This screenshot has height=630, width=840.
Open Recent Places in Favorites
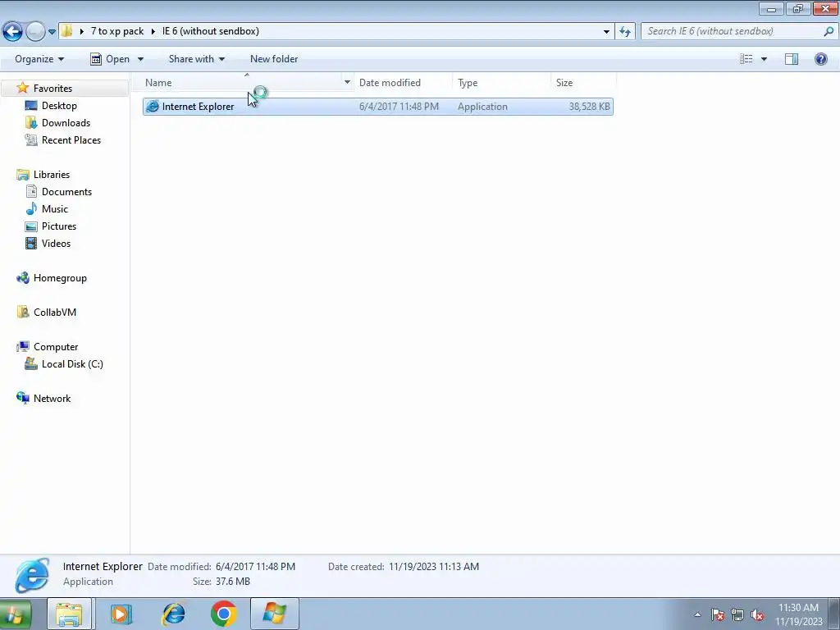(x=71, y=139)
